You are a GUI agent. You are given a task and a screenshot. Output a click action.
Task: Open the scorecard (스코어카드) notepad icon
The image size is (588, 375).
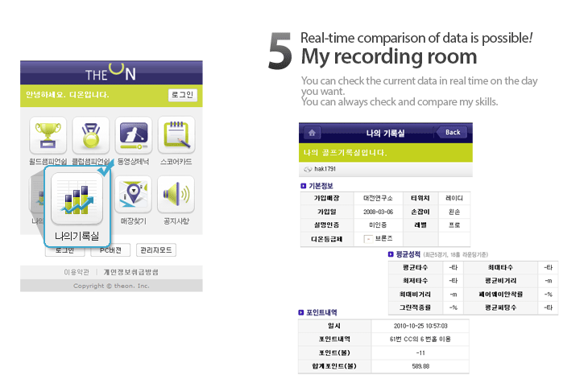176,135
